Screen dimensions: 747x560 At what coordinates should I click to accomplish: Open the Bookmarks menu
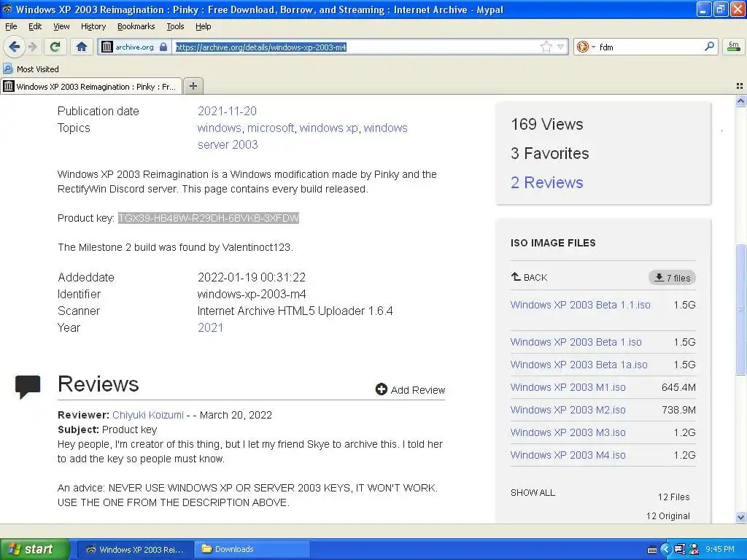click(x=136, y=26)
